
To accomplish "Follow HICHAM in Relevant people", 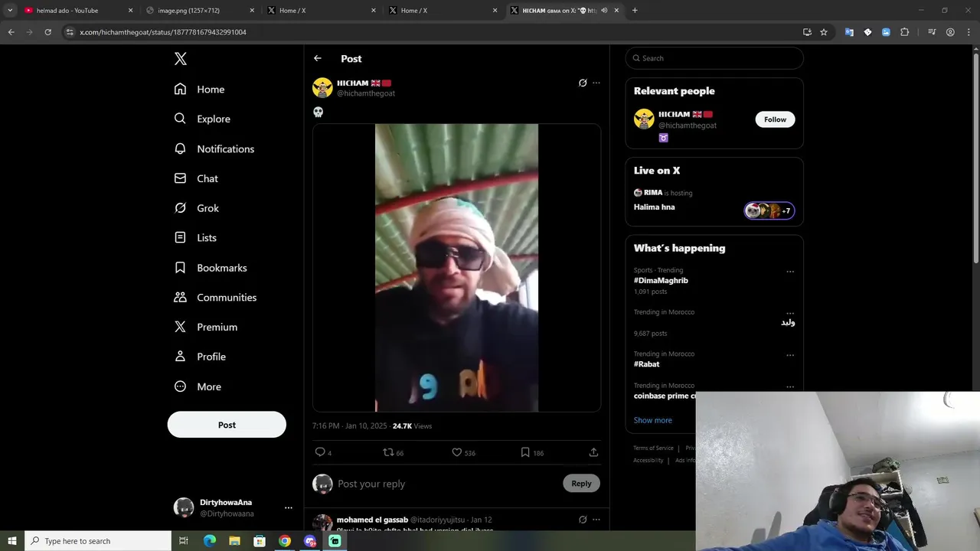I will pyautogui.click(x=775, y=119).
